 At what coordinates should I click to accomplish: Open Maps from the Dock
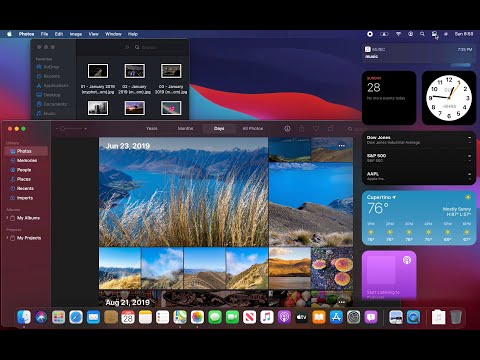(180, 317)
